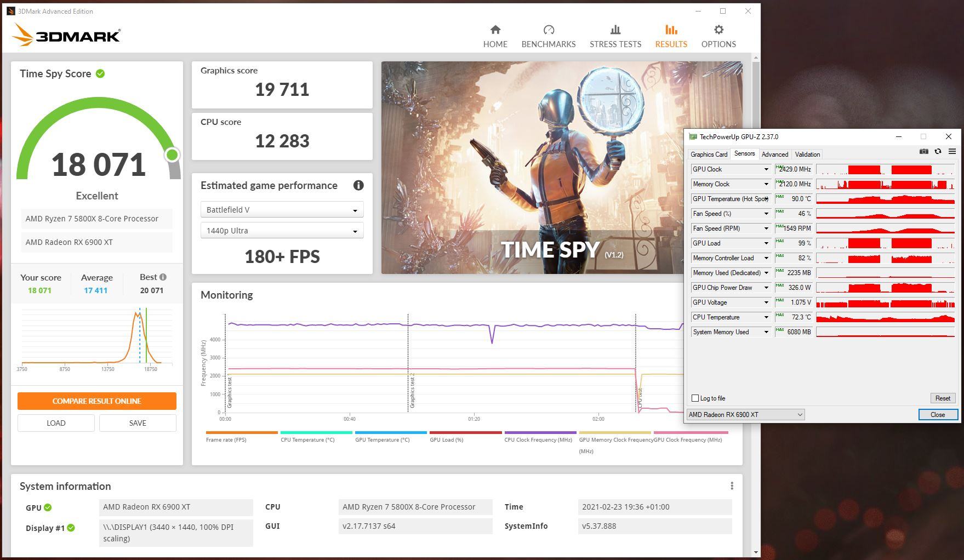Switch to the Sensors tab in GPU-Z
The width and height of the screenshot is (964, 560).
pyautogui.click(x=744, y=154)
